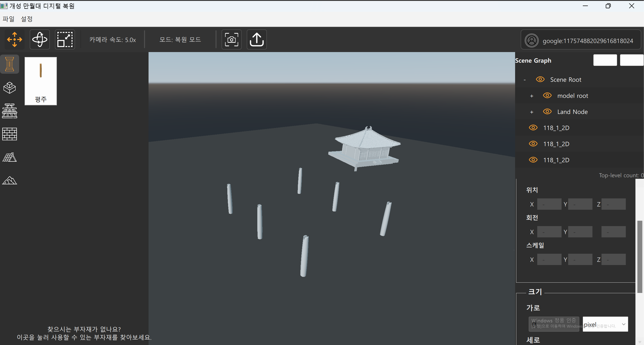Open the brick wall category icon

point(10,134)
